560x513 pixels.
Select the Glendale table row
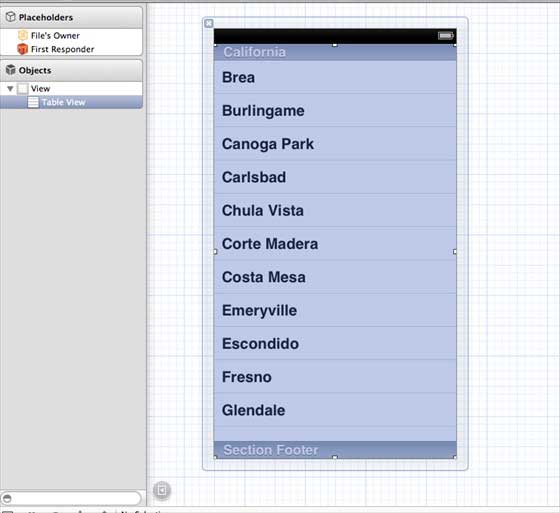point(335,410)
